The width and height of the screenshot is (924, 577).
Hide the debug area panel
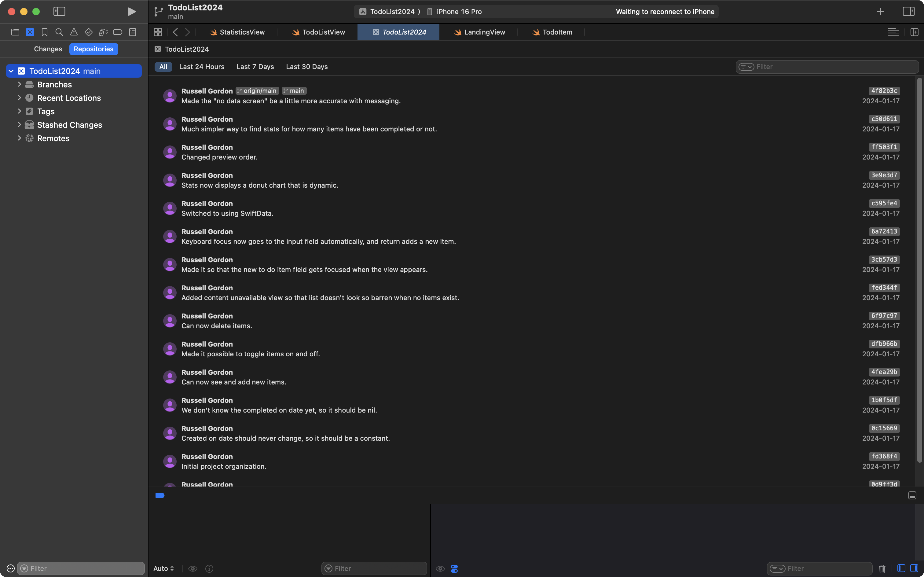[x=912, y=495]
